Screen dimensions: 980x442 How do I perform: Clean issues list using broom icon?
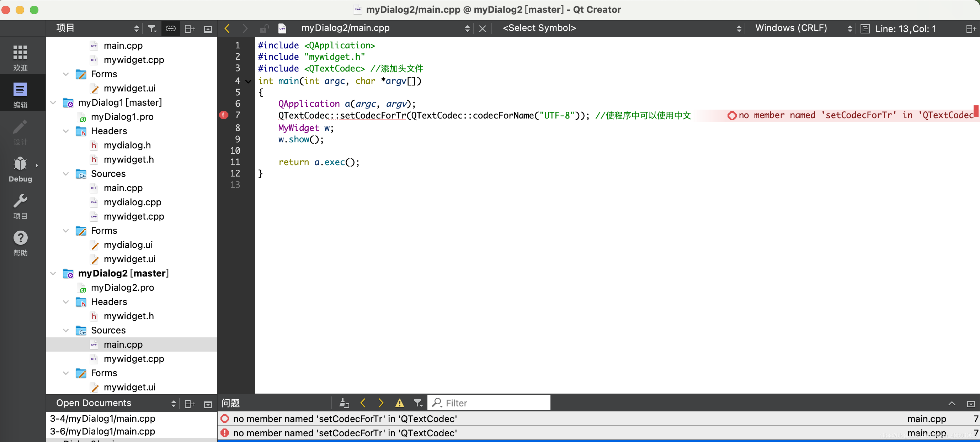pos(343,402)
